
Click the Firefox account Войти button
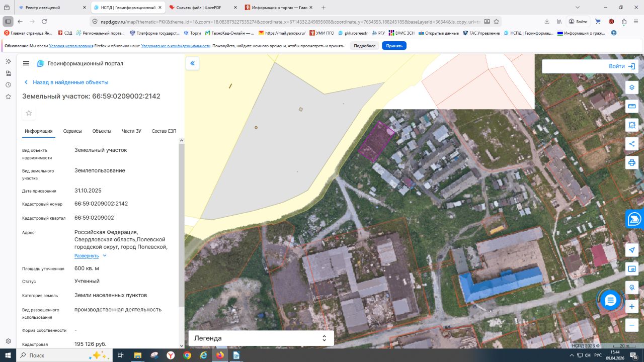pos(578,22)
